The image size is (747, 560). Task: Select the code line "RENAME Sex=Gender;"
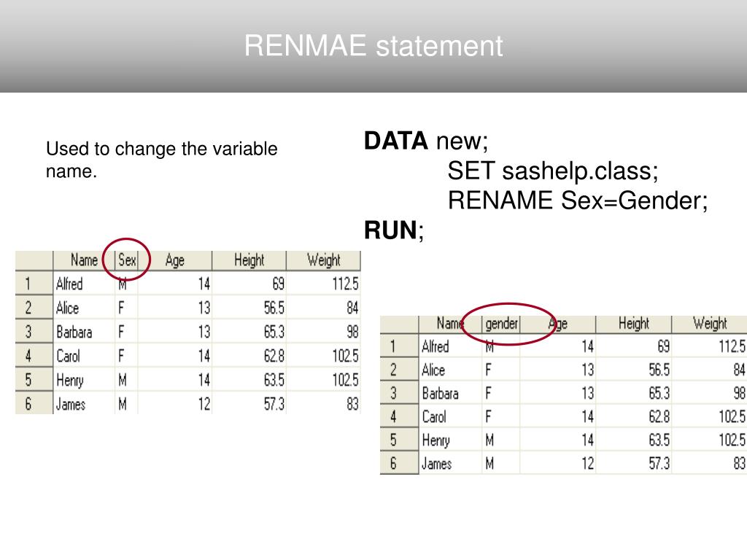click(578, 201)
